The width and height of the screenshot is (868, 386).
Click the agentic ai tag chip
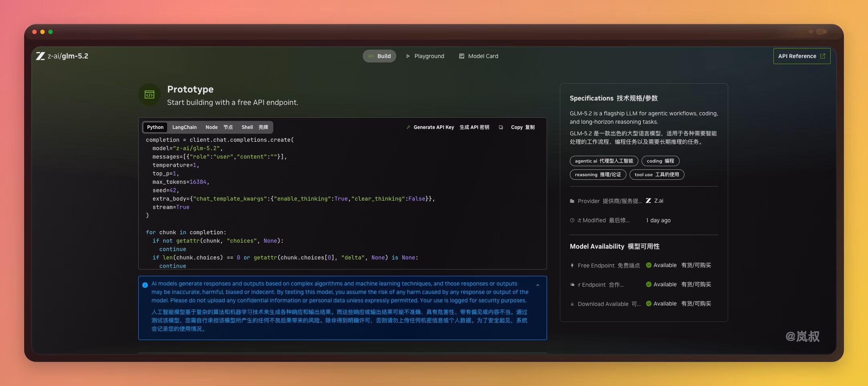pos(604,161)
